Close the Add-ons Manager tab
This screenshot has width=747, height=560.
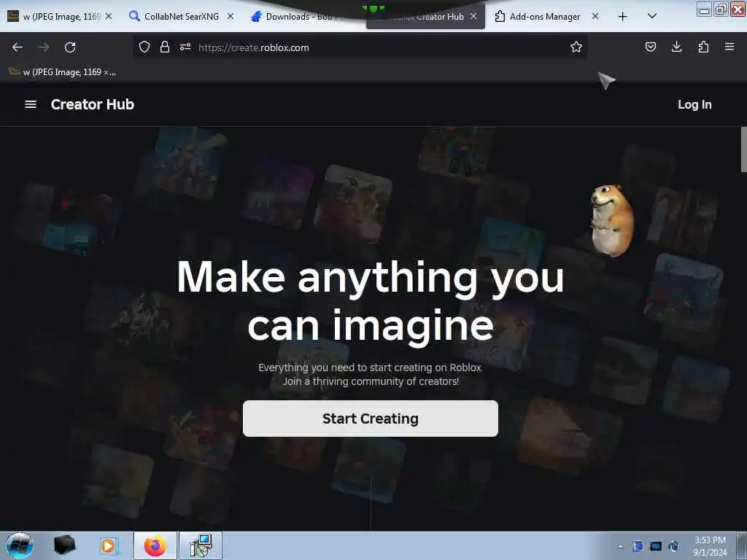[595, 16]
